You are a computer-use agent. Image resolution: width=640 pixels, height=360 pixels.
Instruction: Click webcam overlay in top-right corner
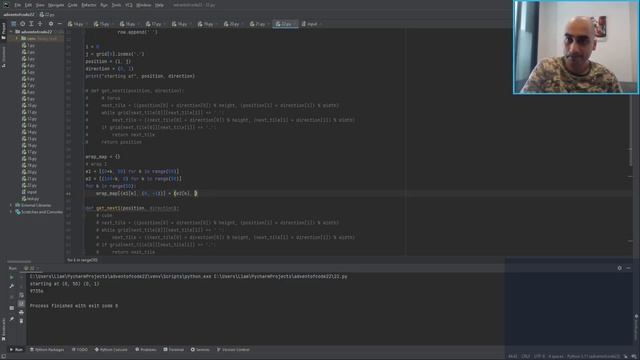576,47
